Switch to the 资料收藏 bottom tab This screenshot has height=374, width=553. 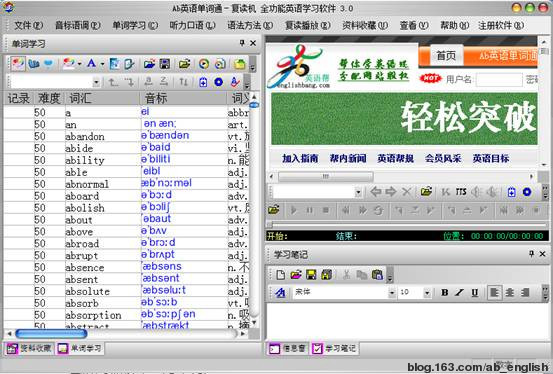point(29,349)
